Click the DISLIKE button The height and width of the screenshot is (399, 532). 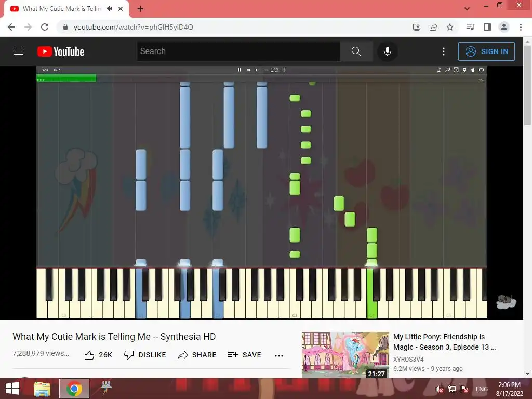point(145,355)
